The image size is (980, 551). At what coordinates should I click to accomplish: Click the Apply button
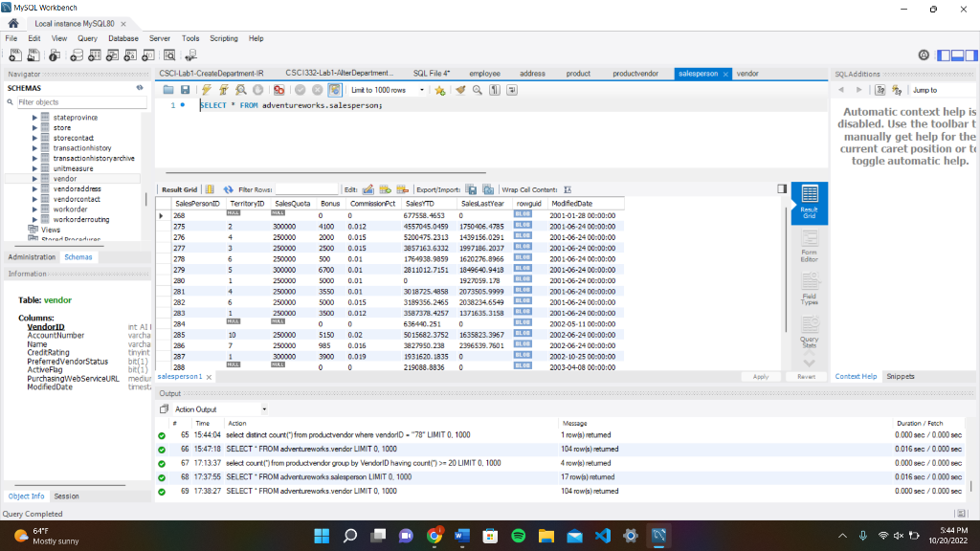[761, 377]
